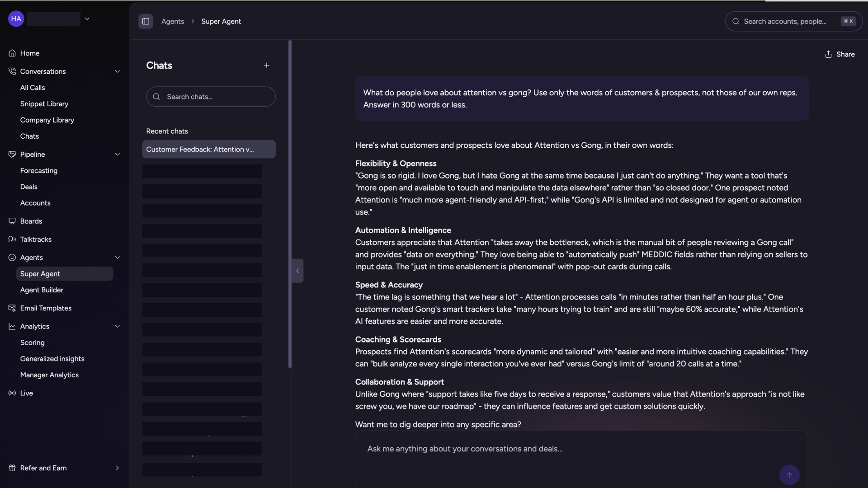Click Agents breadcrumb link
This screenshot has height=488, width=868.
click(173, 21)
